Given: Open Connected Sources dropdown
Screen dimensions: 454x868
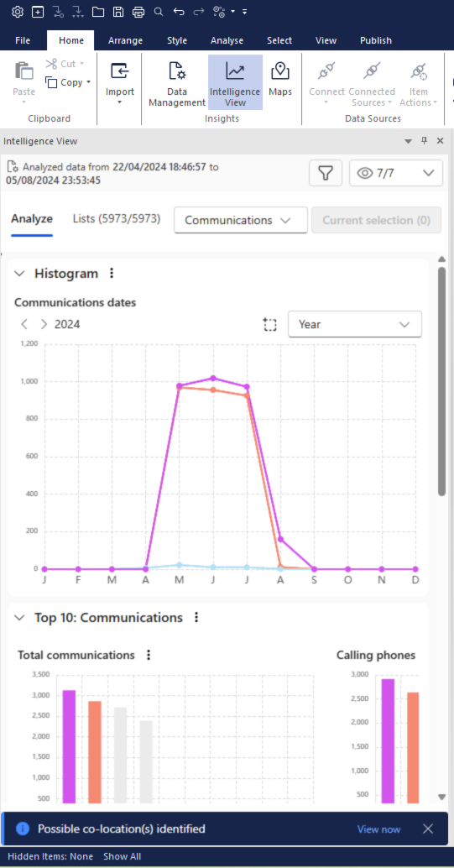Looking at the screenshot, I should [x=372, y=83].
